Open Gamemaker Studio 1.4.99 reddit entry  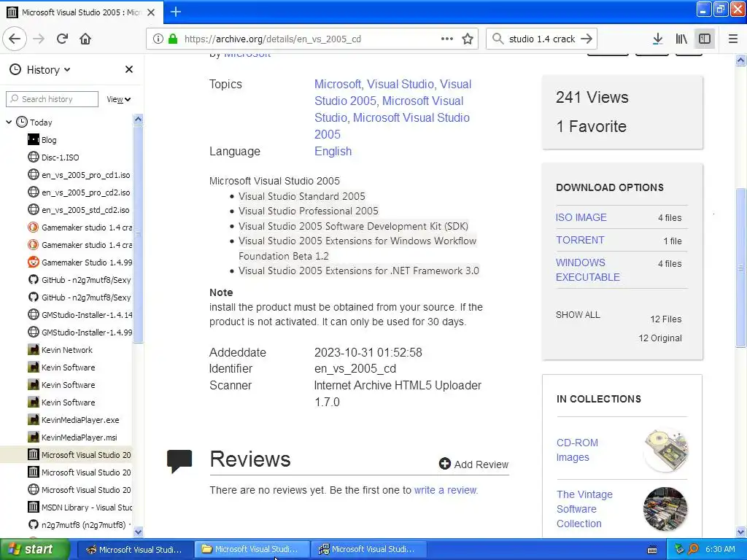pos(80,262)
